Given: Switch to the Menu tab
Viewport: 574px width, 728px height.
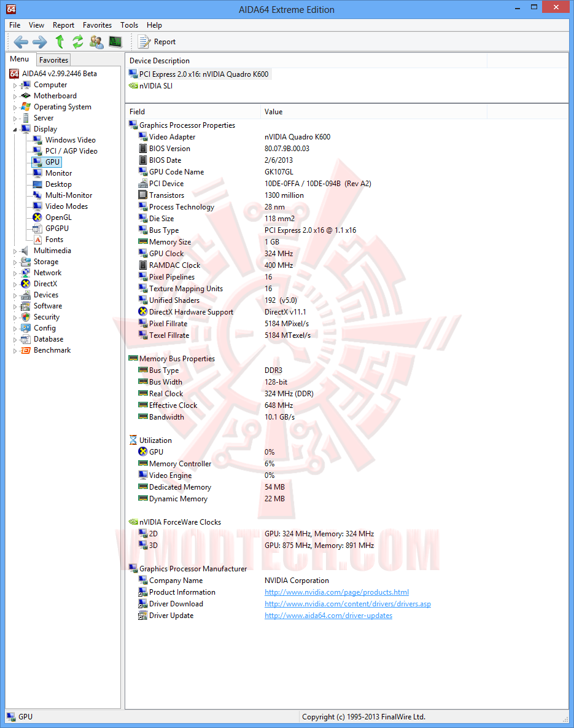Looking at the screenshot, I should (20, 59).
